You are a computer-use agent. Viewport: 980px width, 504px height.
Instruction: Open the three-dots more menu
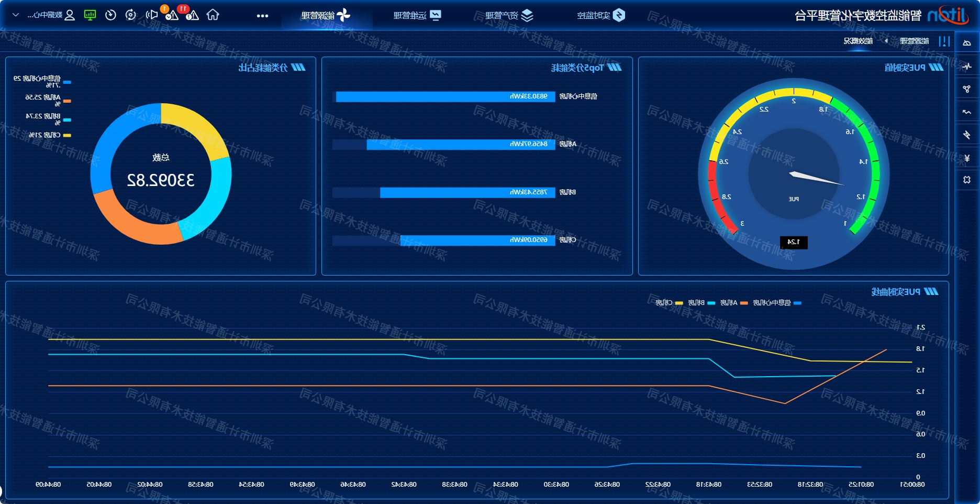(x=262, y=16)
